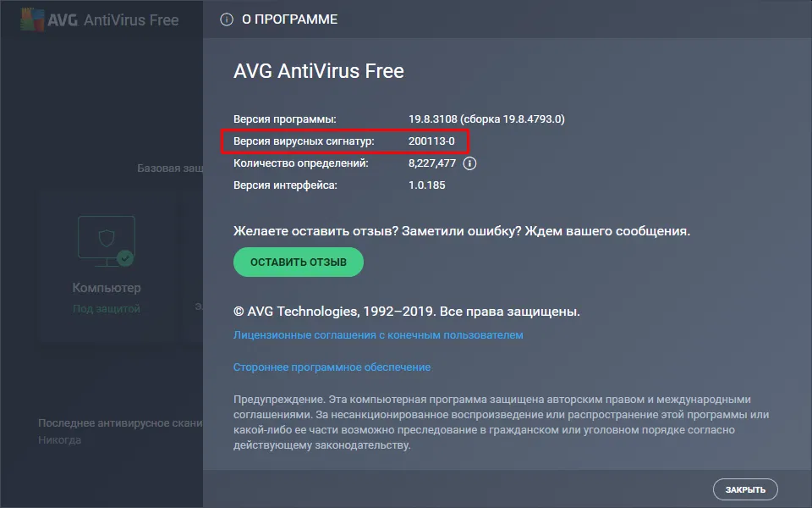Click the AVG Technologies copyright line

click(x=406, y=312)
